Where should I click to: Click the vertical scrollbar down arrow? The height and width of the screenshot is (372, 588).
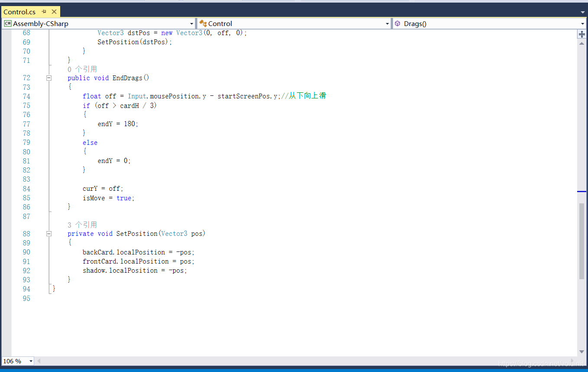click(582, 352)
